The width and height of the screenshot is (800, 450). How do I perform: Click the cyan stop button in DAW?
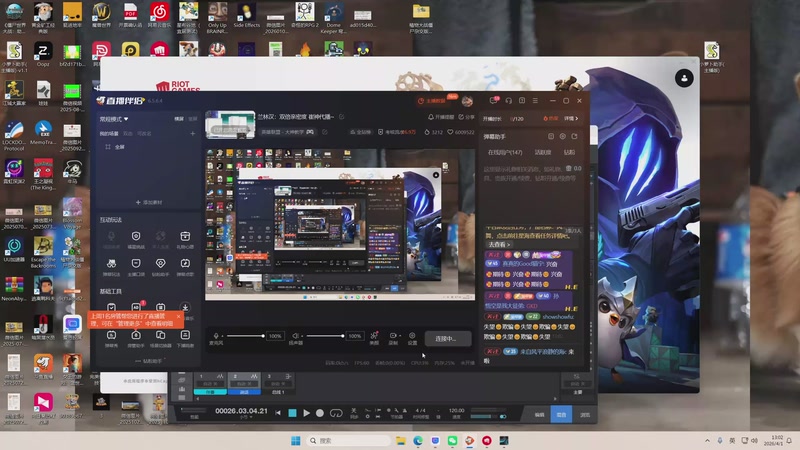coord(292,413)
